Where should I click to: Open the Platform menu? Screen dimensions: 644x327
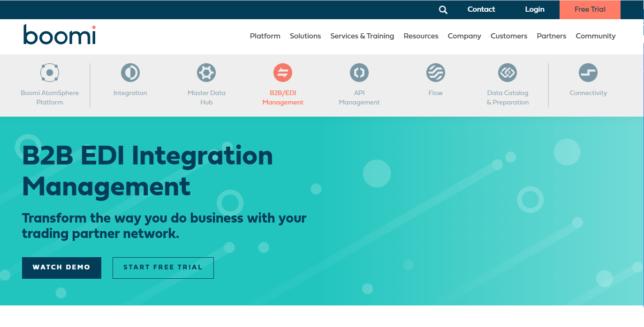click(x=265, y=36)
